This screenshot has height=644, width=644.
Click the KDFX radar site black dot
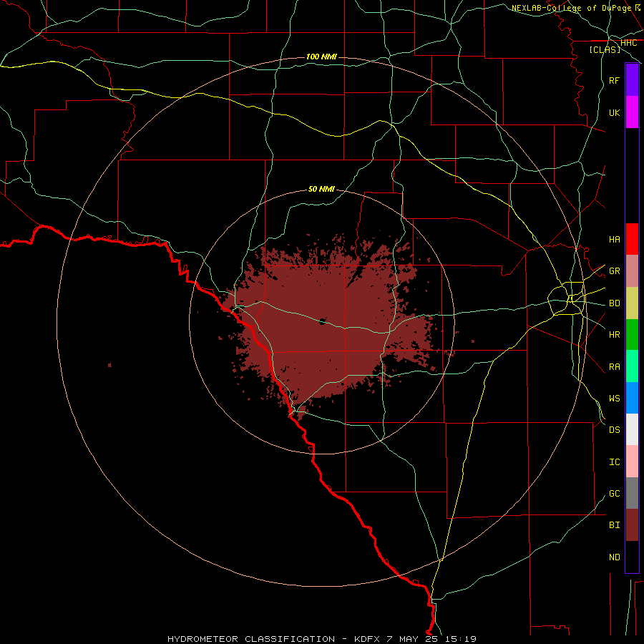[x=323, y=321]
